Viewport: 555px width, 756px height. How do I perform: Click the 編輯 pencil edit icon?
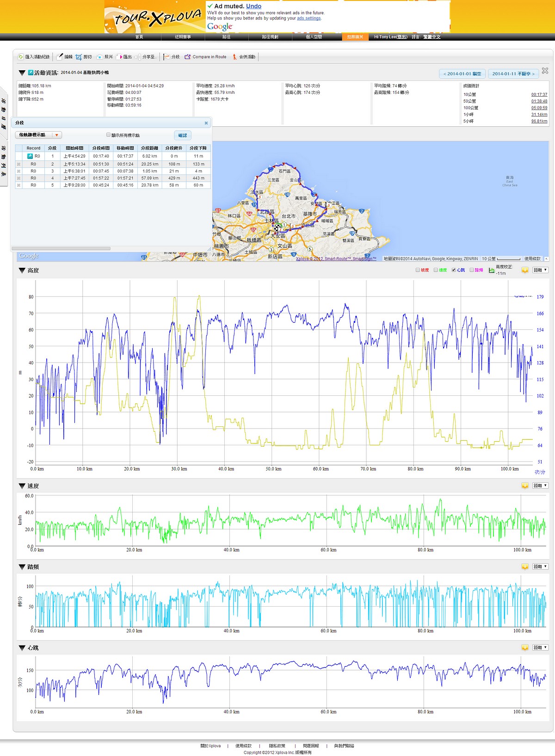[x=60, y=57]
